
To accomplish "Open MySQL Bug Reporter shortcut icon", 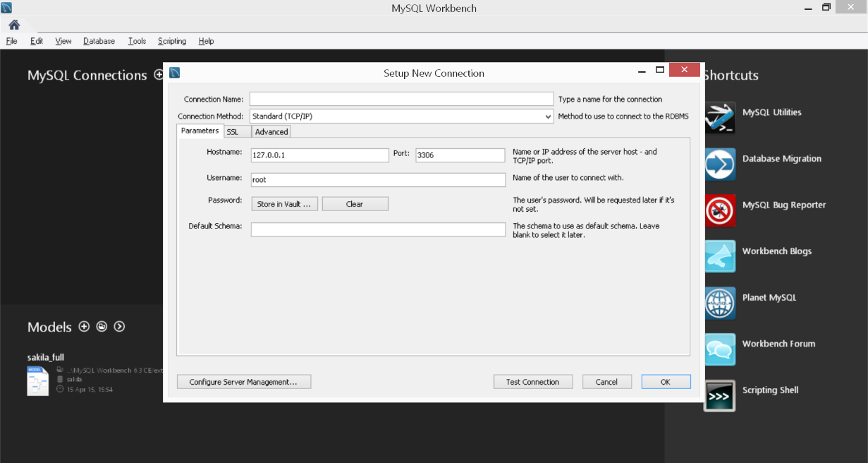I will pos(720,210).
